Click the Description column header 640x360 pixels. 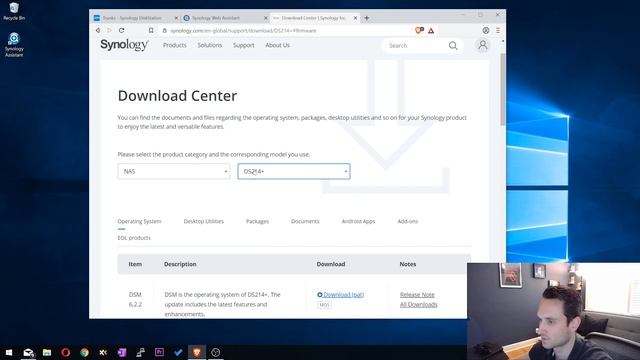[180, 264]
